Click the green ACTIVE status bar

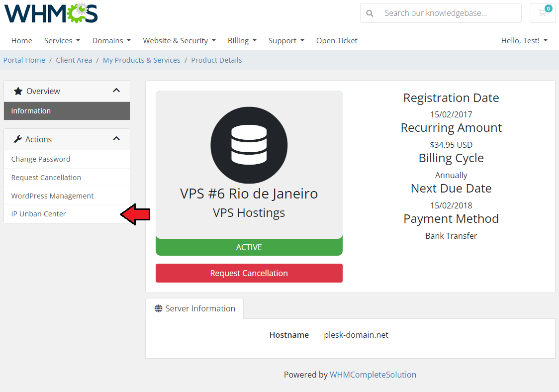[x=249, y=247]
